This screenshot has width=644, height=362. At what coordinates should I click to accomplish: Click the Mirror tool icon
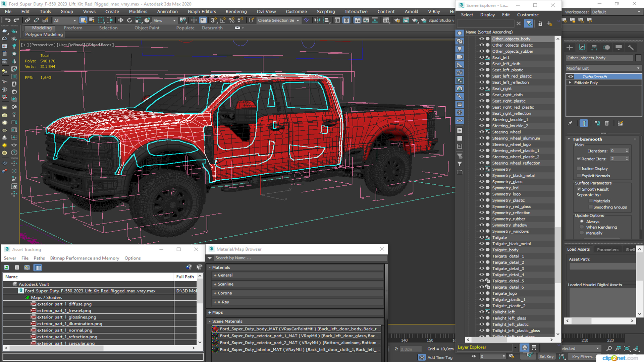pyautogui.click(x=317, y=20)
